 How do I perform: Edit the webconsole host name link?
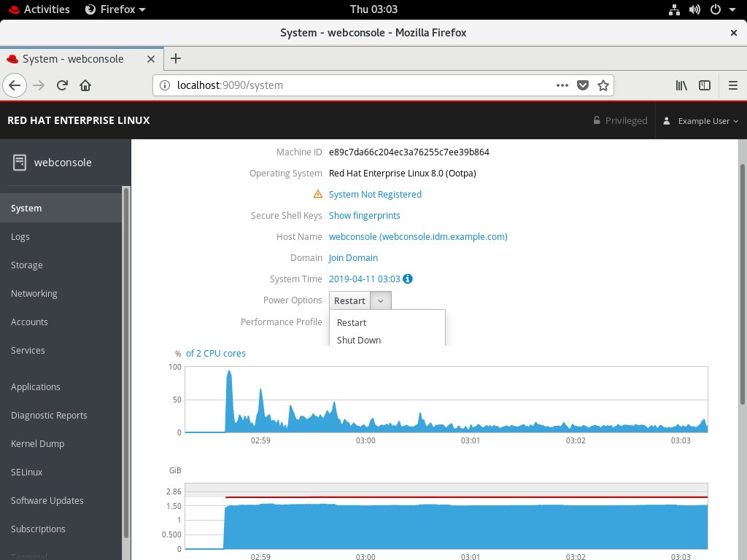[x=418, y=237]
